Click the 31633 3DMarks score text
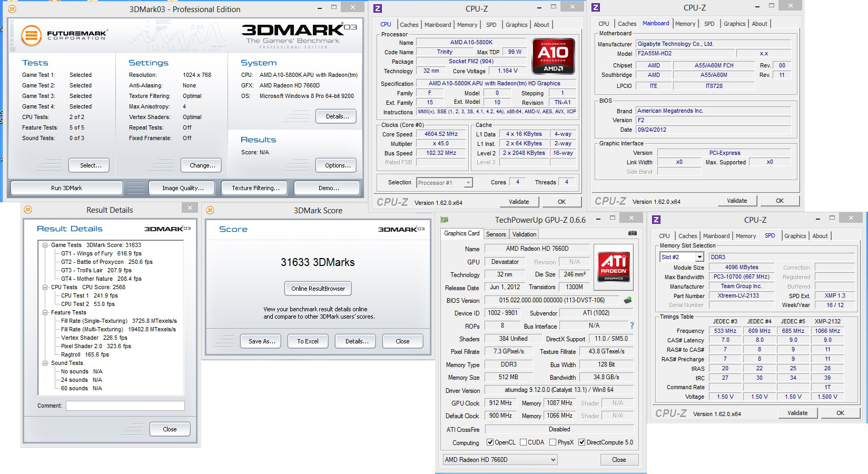The height and width of the screenshot is (474, 868). click(x=318, y=262)
